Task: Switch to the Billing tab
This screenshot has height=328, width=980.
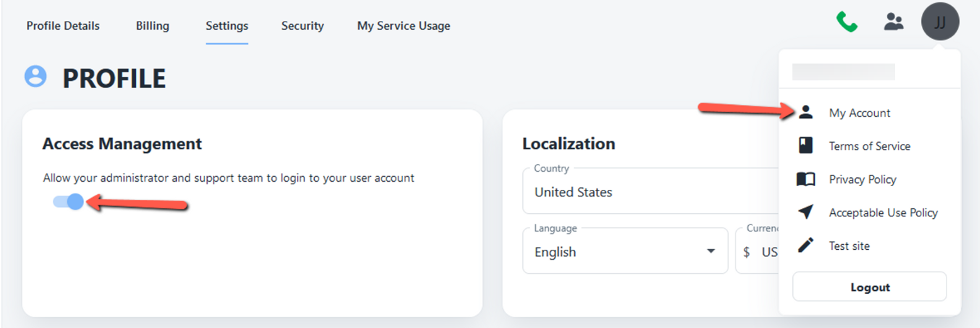Action: pyautogui.click(x=152, y=26)
